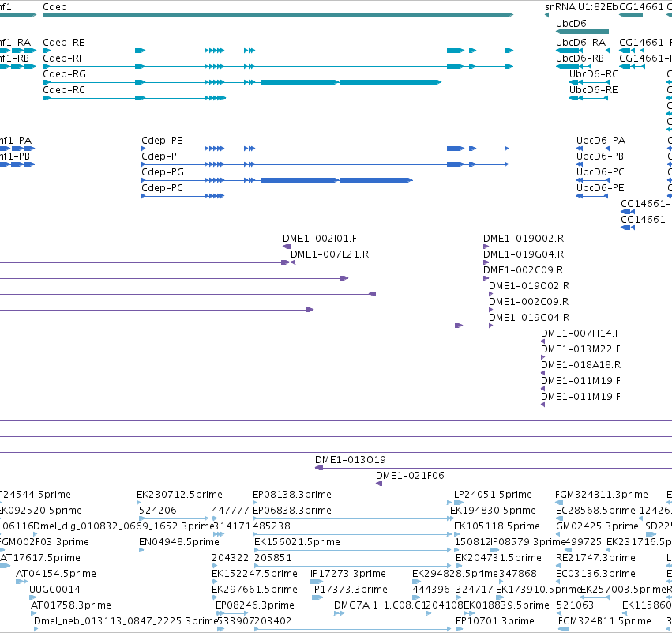Open the IP17373.3prime label
The image size is (672, 633).
pyautogui.click(x=349, y=590)
